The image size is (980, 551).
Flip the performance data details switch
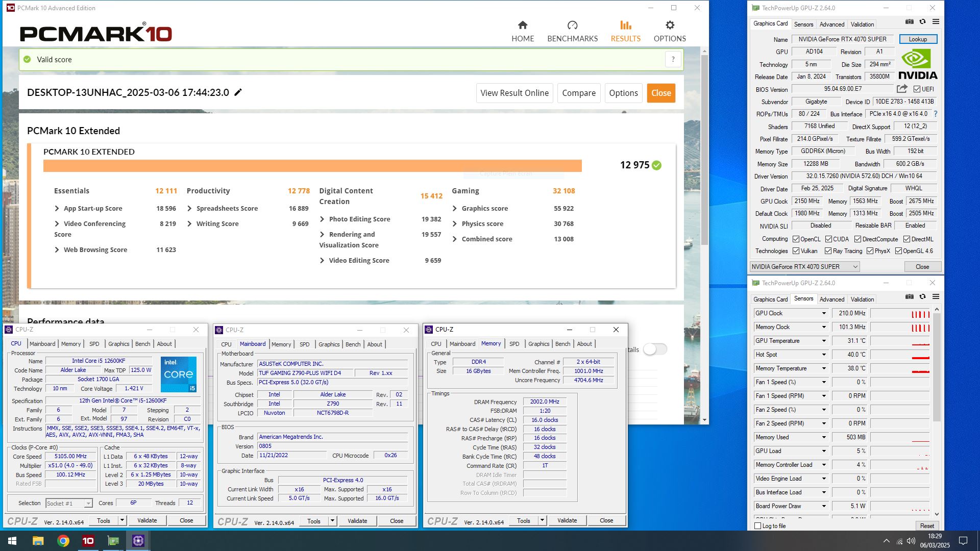(655, 349)
